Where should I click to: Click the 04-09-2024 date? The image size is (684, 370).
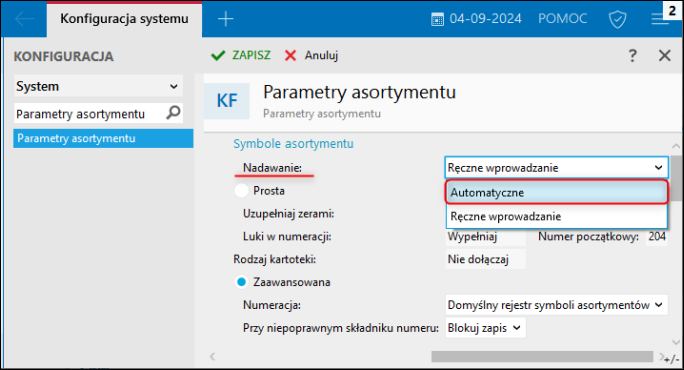tap(485, 19)
